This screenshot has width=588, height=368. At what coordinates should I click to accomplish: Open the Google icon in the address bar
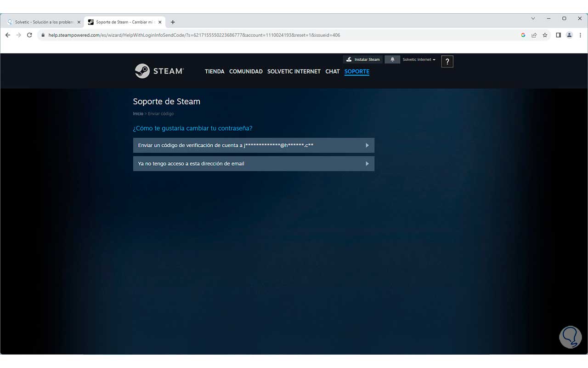tap(523, 35)
